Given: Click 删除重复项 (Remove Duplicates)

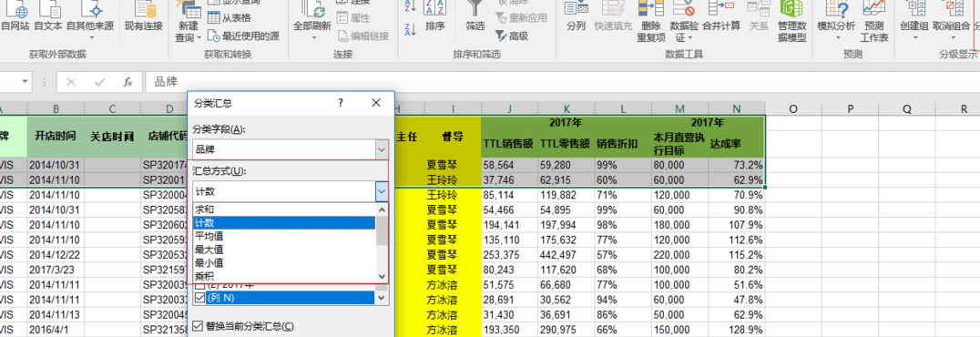Looking at the screenshot, I should click(650, 22).
